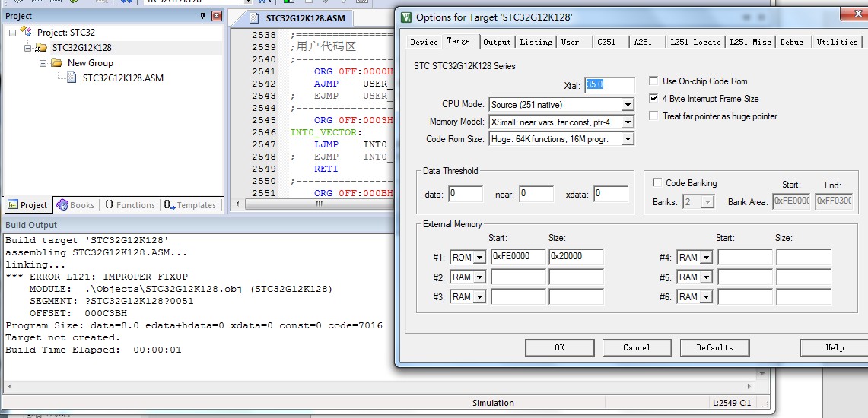Click the OFFSET: 000C3BH output line

click(78, 313)
